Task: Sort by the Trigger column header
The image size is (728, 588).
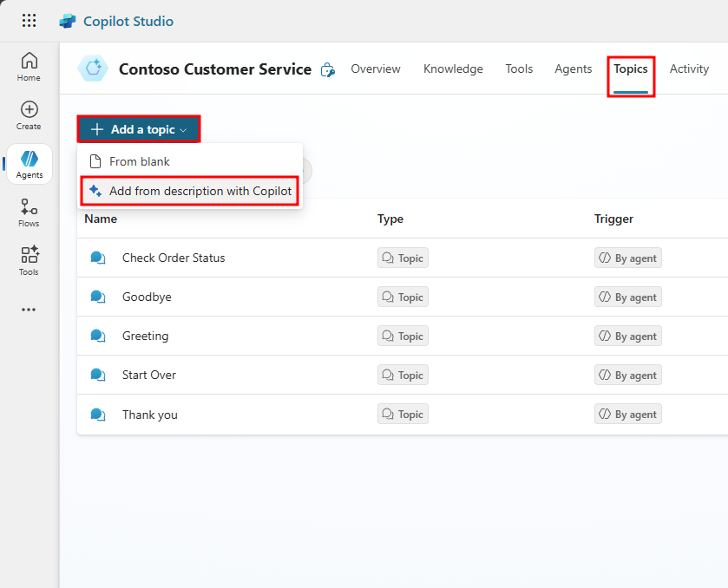Action: point(613,219)
